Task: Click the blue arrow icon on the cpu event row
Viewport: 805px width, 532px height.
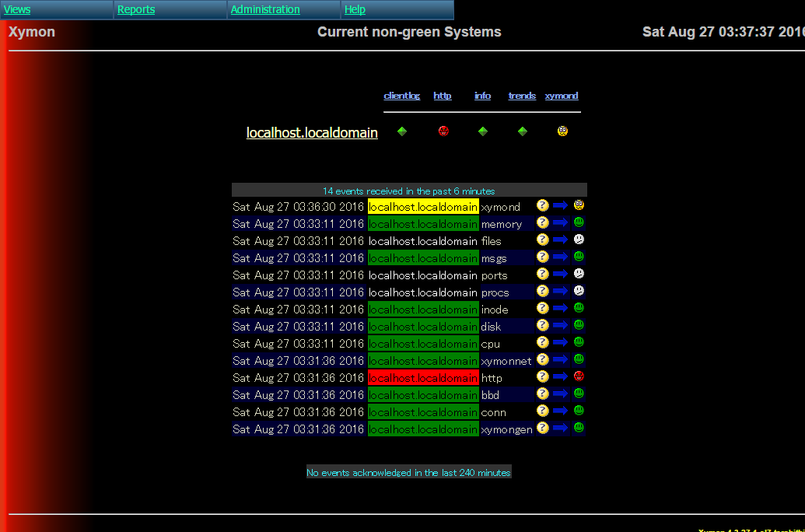Action: pyautogui.click(x=560, y=341)
